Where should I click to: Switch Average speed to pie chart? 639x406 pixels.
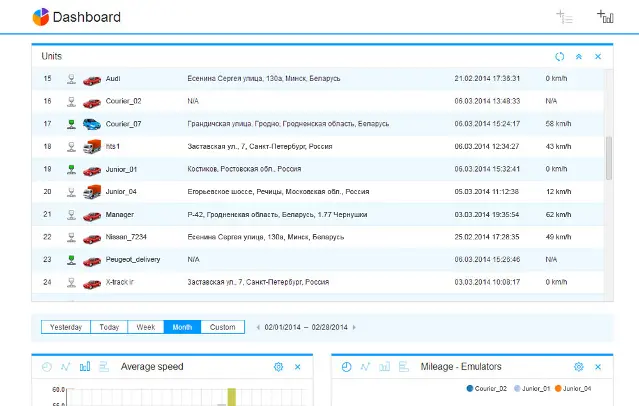(47, 367)
